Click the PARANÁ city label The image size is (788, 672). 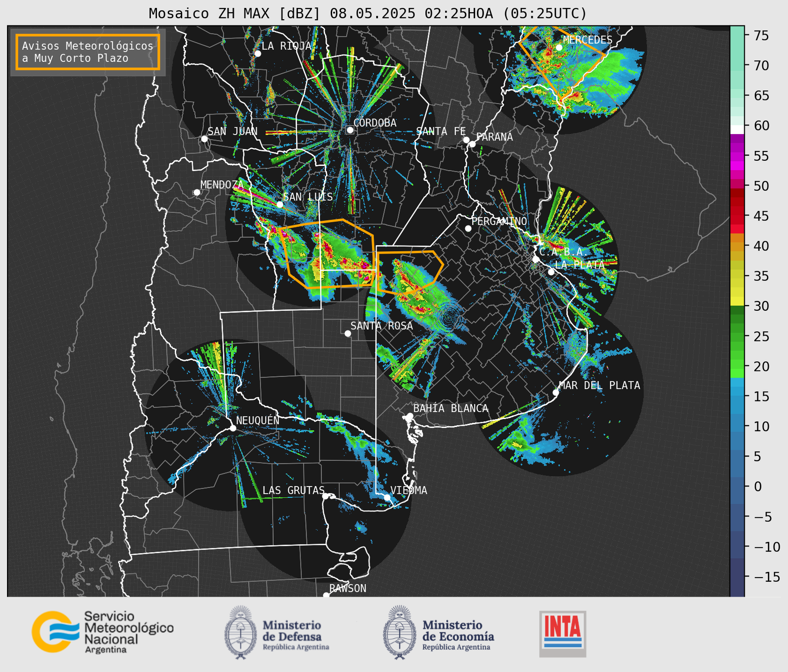(494, 137)
